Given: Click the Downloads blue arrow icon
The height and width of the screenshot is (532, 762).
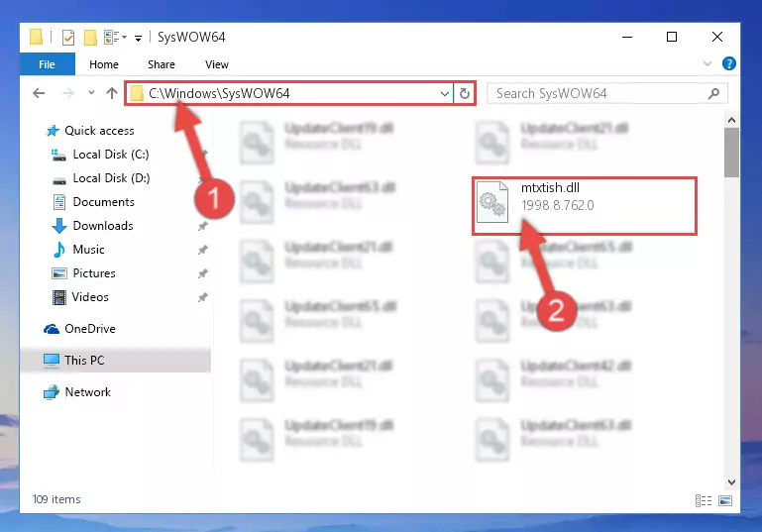Looking at the screenshot, I should [x=59, y=226].
